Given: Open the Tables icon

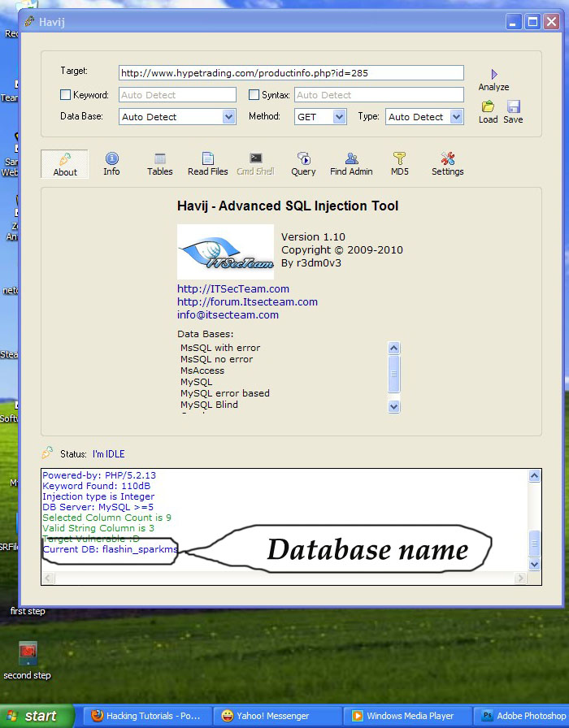Looking at the screenshot, I should tap(160, 158).
